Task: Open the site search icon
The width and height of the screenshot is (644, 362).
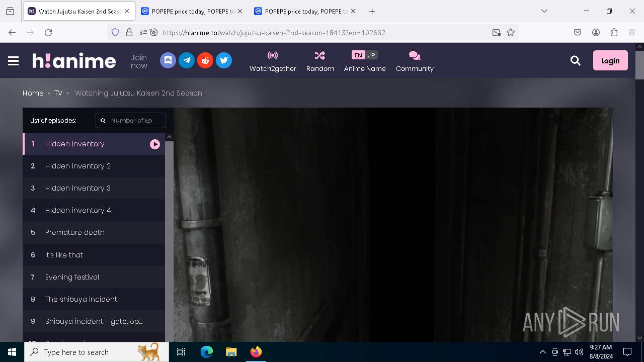Action: [x=576, y=61]
